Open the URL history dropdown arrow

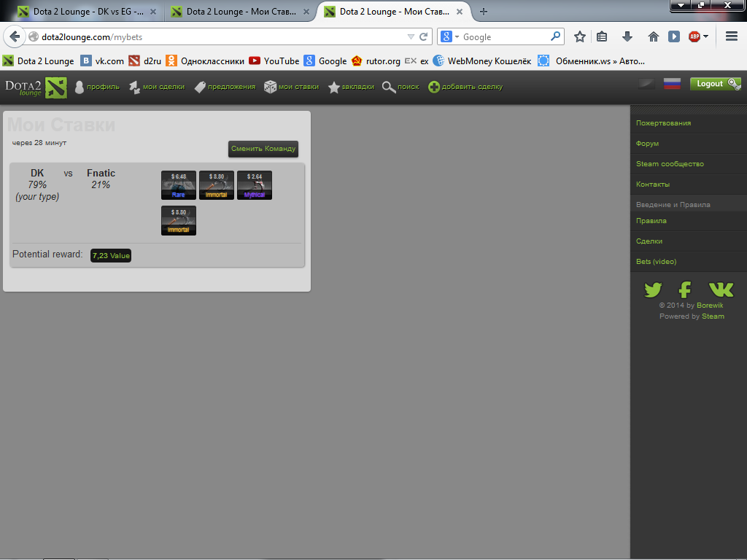(x=411, y=36)
